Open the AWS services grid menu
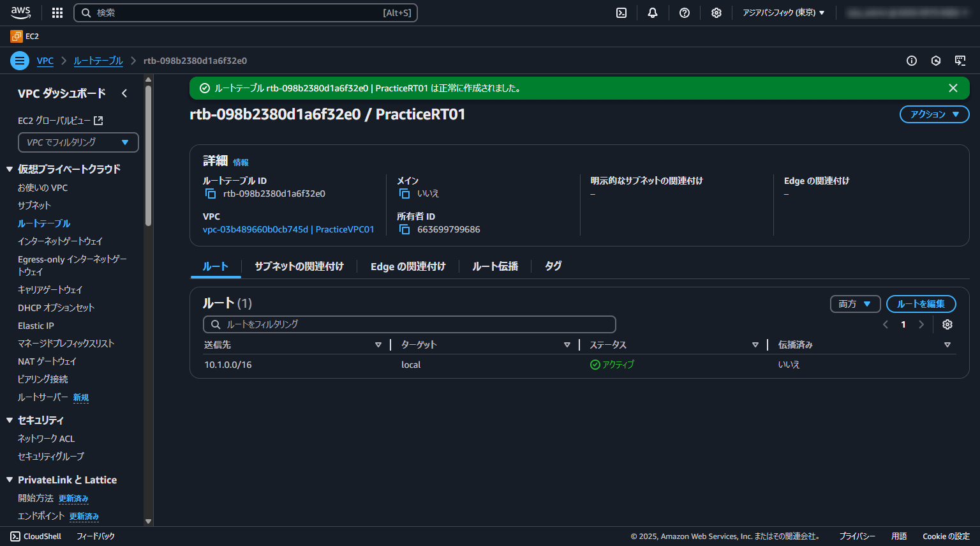The image size is (980, 546). (x=57, y=13)
